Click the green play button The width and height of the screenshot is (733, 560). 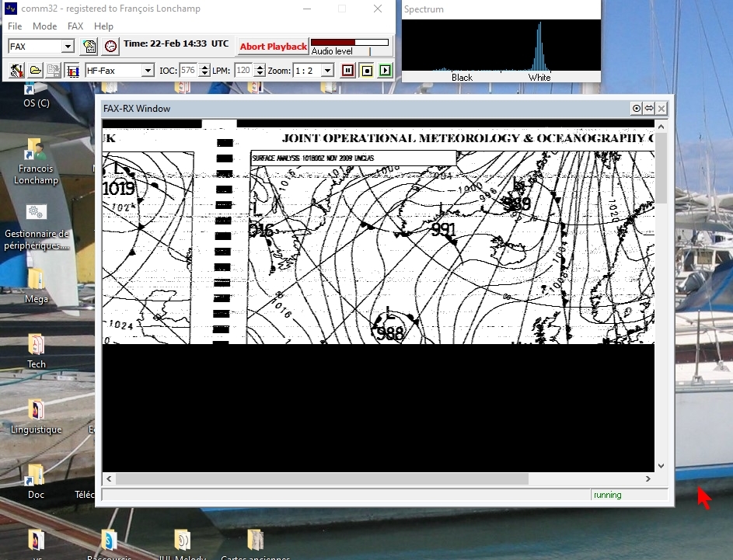(x=385, y=71)
